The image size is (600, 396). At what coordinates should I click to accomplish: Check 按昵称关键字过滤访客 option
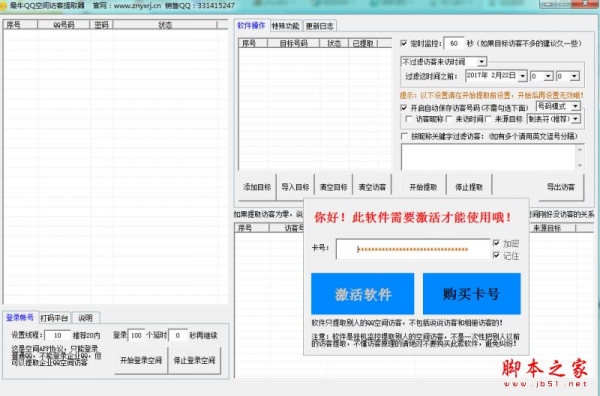[x=404, y=136]
